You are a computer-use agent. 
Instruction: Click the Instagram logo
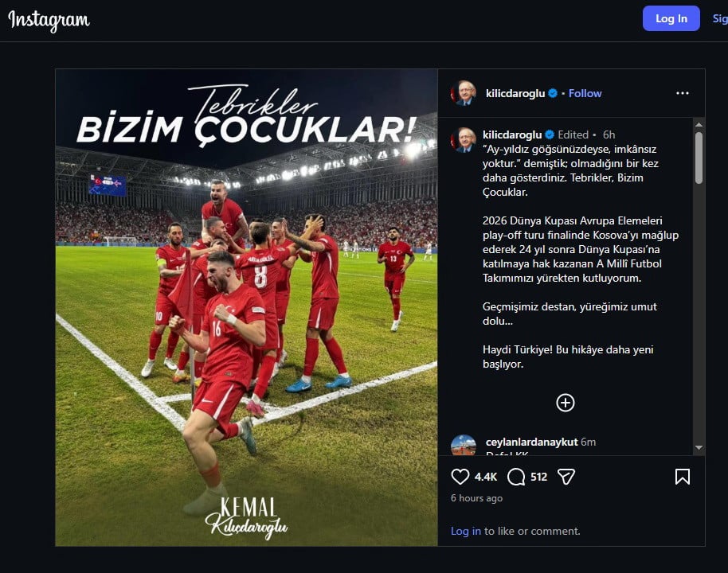[49, 20]
